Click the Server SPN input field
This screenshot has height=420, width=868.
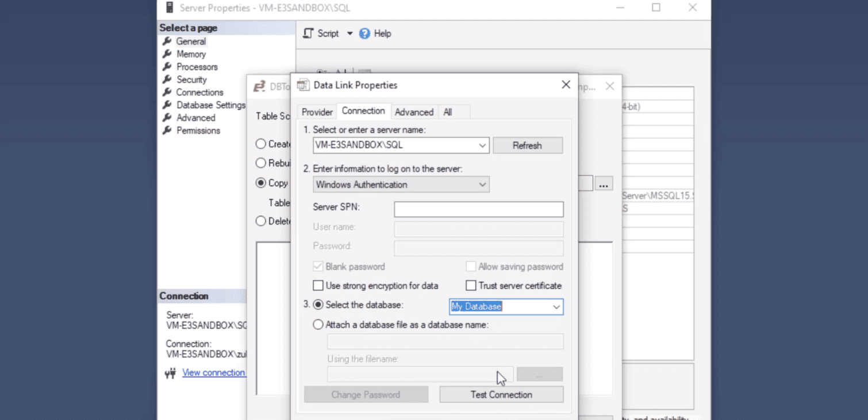point(478,209)
